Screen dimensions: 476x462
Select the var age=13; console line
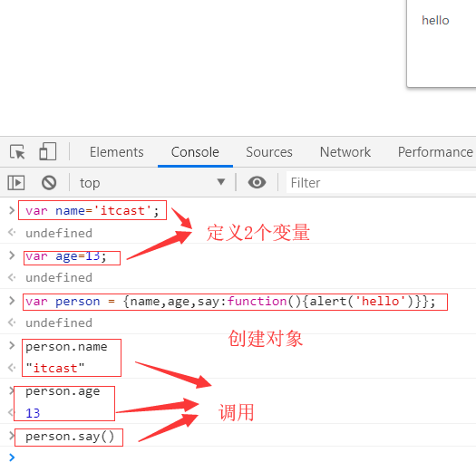tap(66, 256)
